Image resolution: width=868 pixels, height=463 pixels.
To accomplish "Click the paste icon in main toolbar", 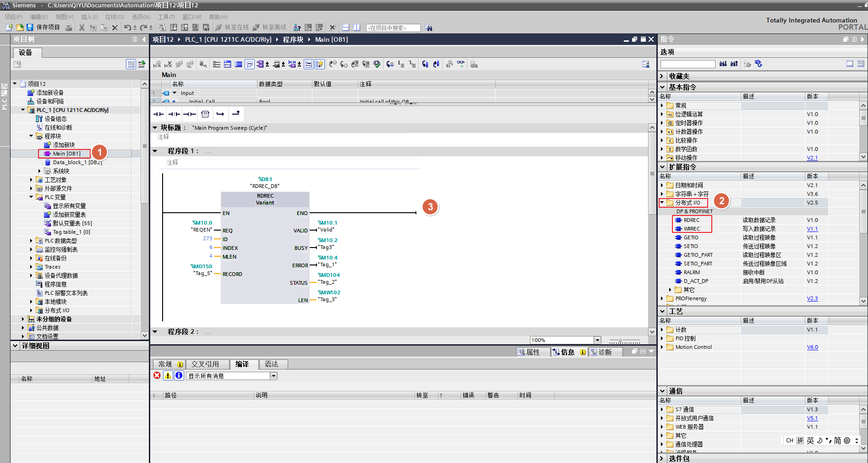I will [104, 28].
